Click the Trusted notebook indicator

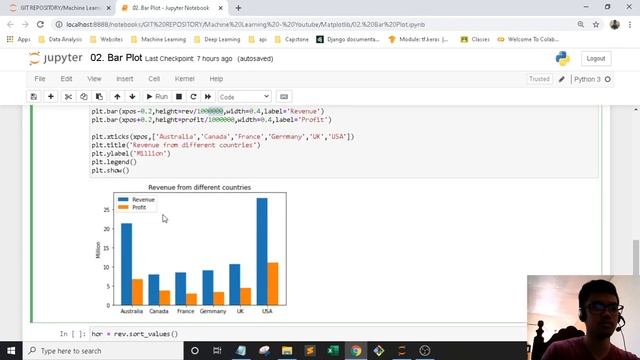click(x=539, y=79)
